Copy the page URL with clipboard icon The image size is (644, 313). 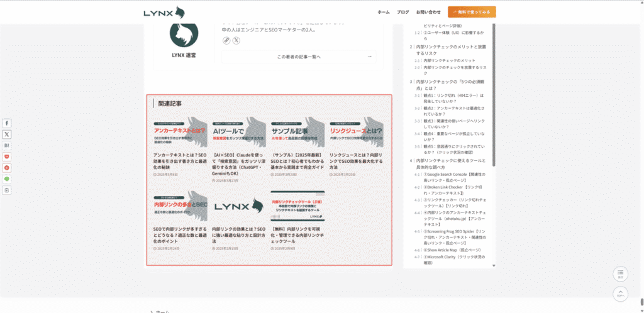coord(7,190)
